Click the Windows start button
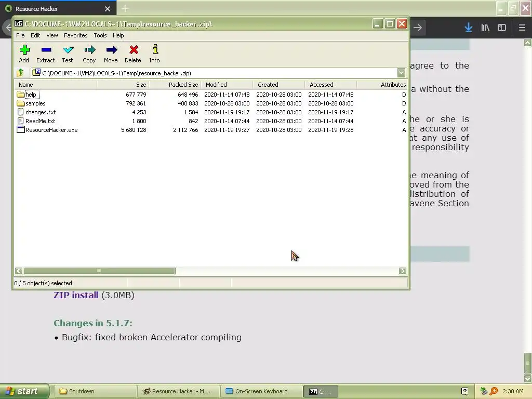 tap(24, 391)
